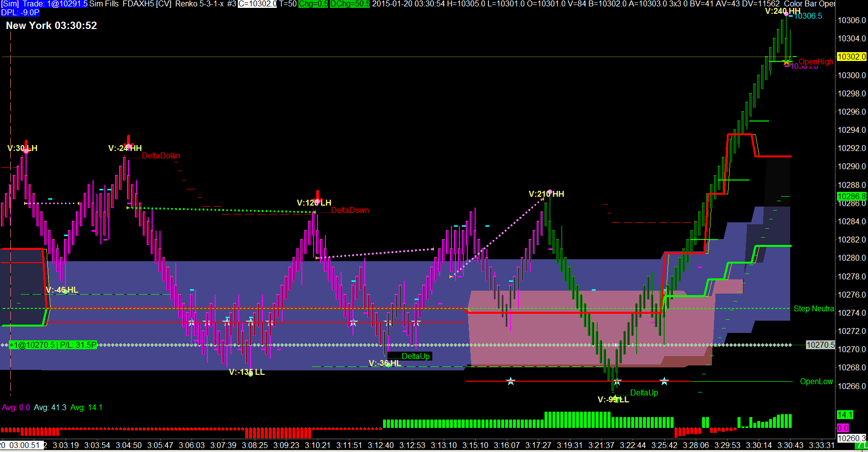Click the 3:06:03 time axis label
The height and width of the screenshot is (452, 868).
point(192,445)
